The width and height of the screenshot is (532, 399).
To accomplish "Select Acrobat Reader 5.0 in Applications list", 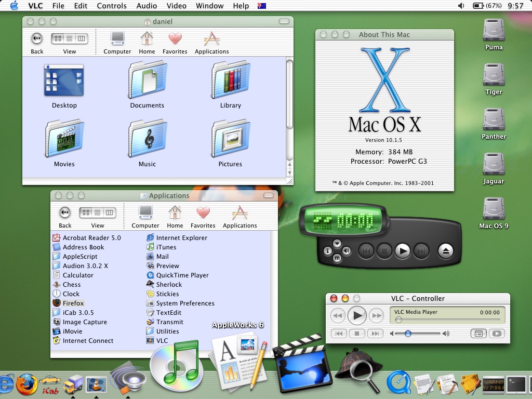I will [87, 238].
